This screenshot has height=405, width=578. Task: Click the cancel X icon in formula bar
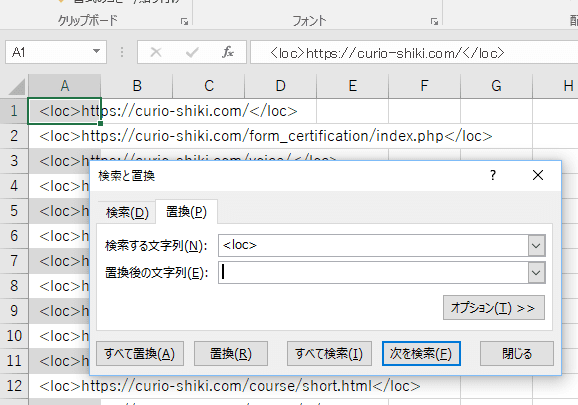coord(156,52)
